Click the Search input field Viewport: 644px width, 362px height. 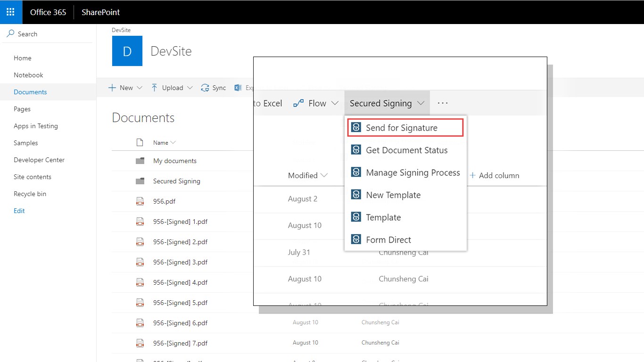48,34
